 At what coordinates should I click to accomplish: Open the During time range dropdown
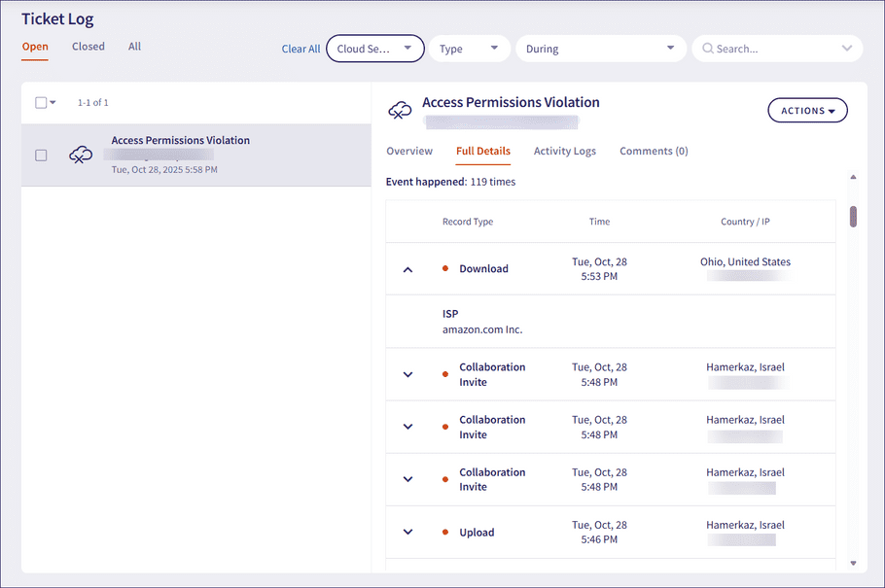tap(599, 49)
